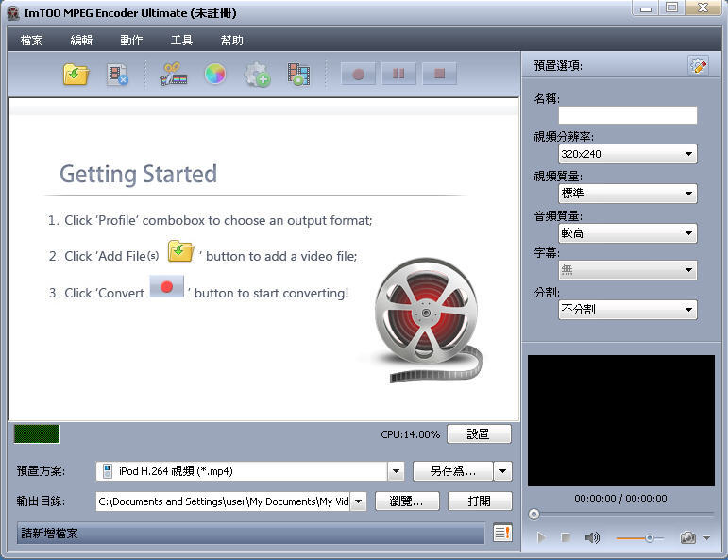Click the merge film strip icon
728x560 pixels.
point(299,74)
